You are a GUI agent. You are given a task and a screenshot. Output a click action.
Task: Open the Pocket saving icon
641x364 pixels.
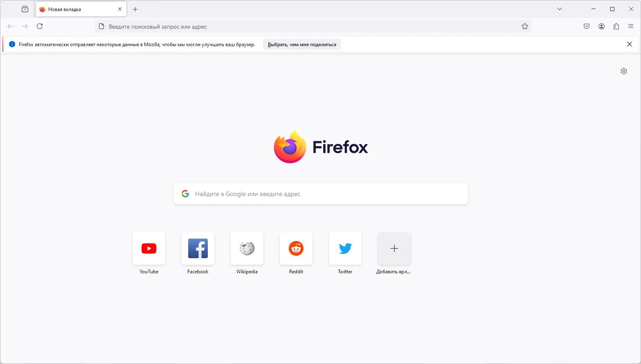(586, 26)
